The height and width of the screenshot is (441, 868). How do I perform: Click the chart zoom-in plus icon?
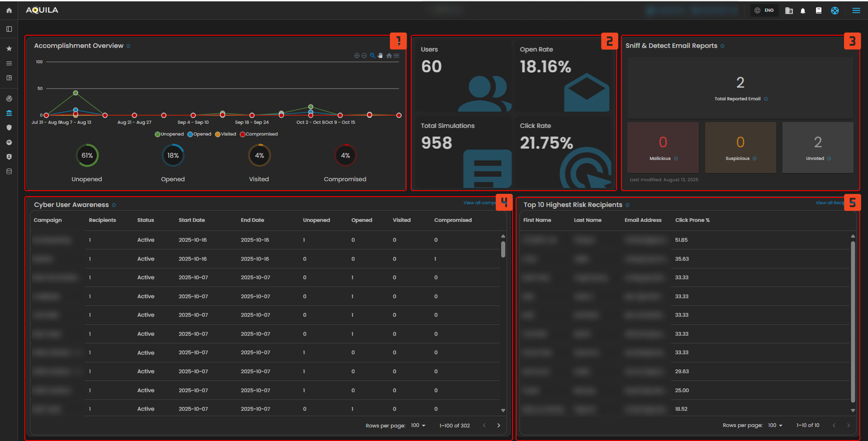(356, 56)
